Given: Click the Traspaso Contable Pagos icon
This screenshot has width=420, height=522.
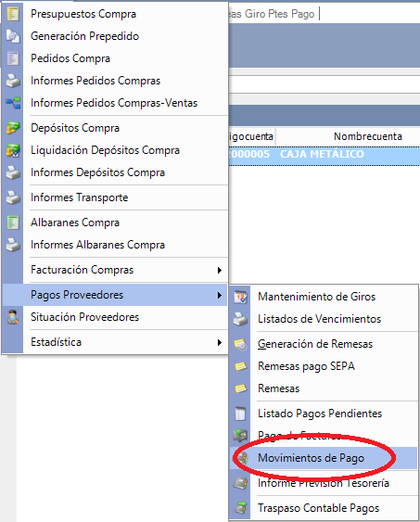Looking at the screenshot, I should click(240, 508).
